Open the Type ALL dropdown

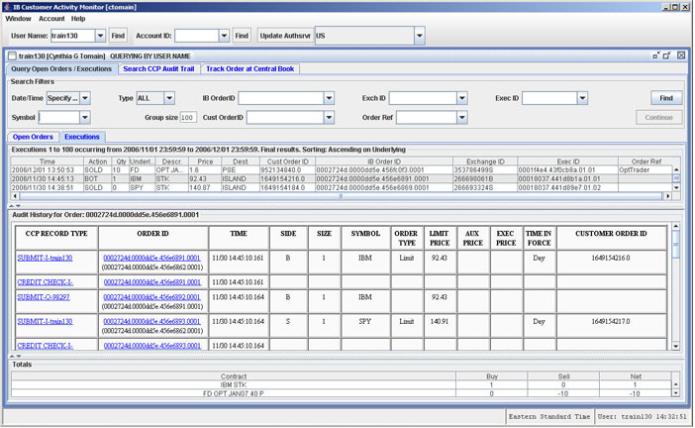pos(170,98)
